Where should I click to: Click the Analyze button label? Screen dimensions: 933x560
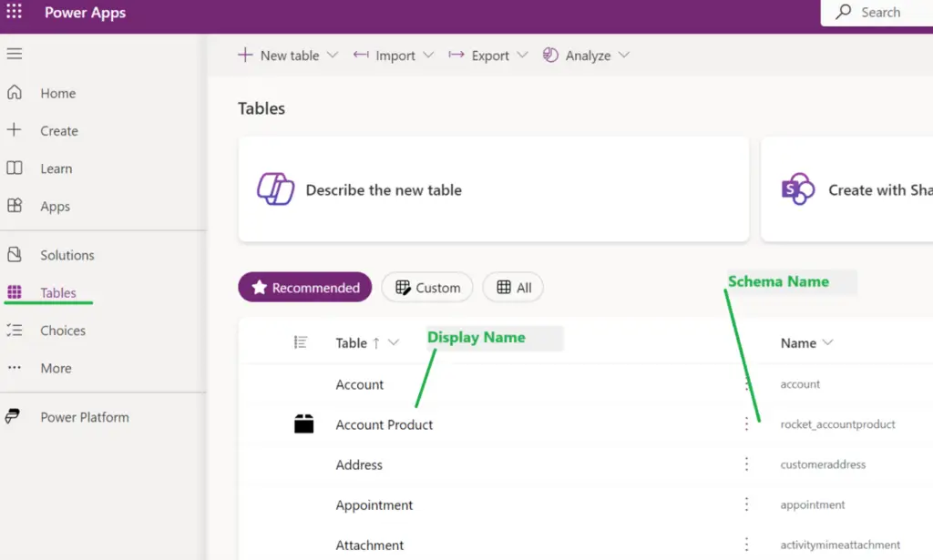click(588, 56)
